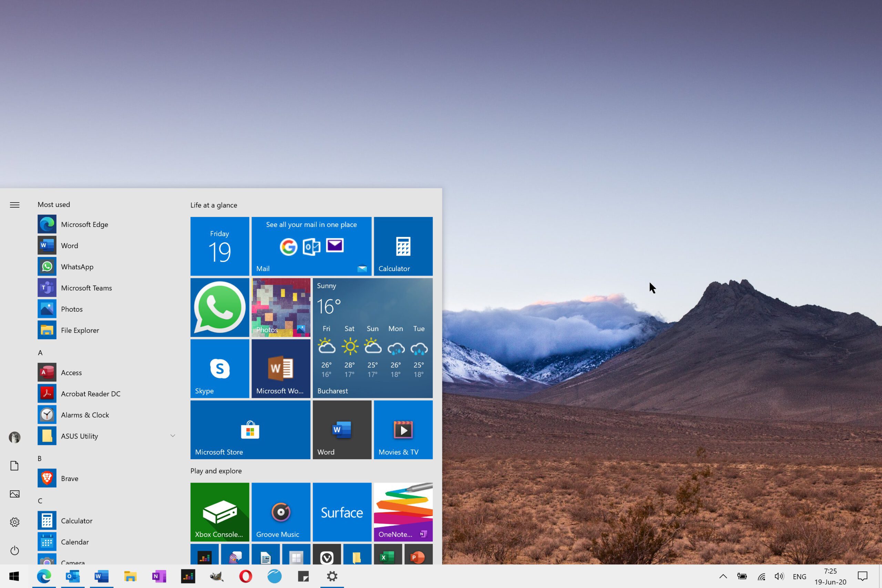Select the 'Life at a glance' group header
This screenshot has width=882, height=588.
coord(214,205)
